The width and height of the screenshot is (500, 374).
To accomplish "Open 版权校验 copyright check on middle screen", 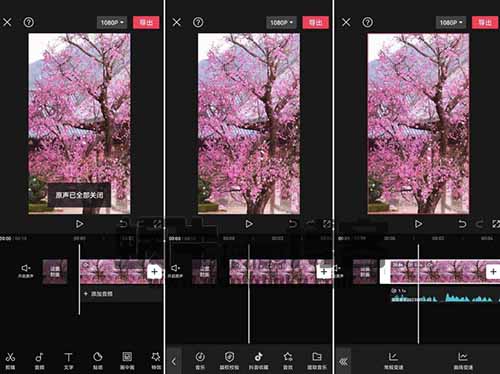I will click(229, 361).
